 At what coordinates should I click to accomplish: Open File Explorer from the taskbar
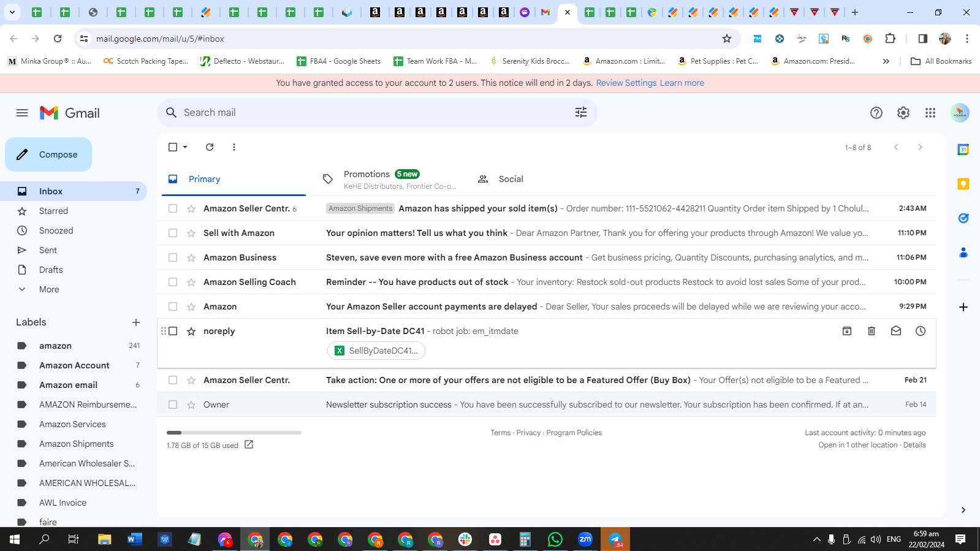click(105, 539)
